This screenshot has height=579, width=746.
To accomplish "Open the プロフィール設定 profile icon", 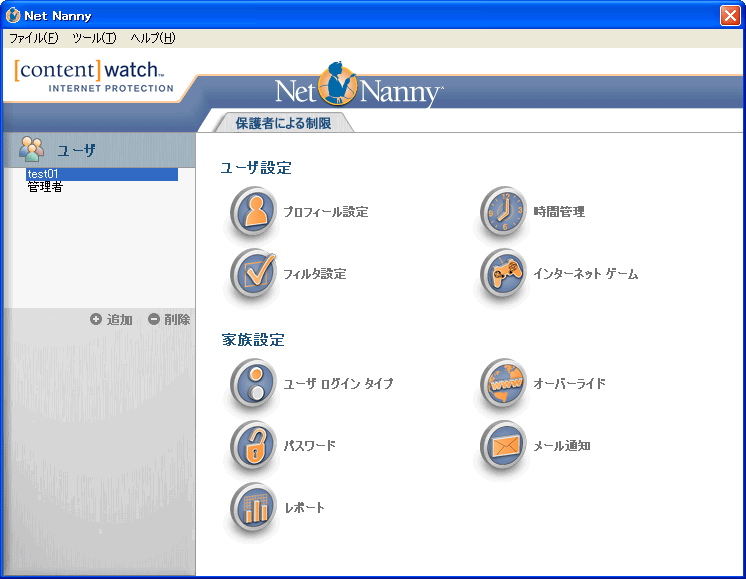I will coord(253,210).
